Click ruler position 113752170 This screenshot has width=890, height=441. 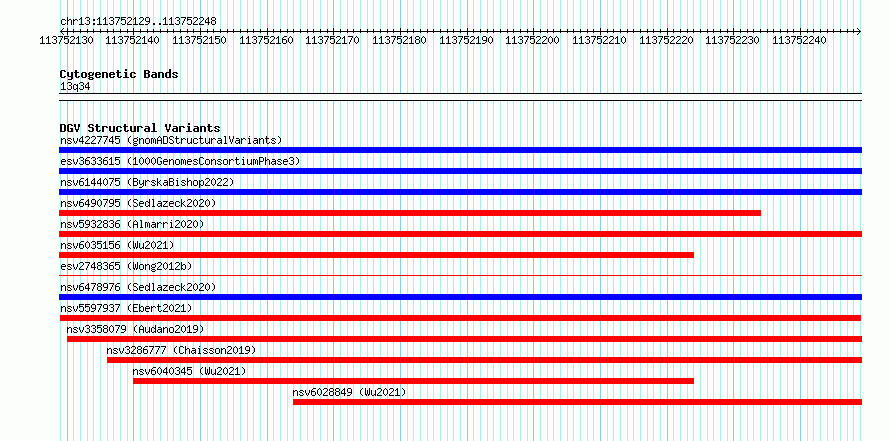pos(333,41)
